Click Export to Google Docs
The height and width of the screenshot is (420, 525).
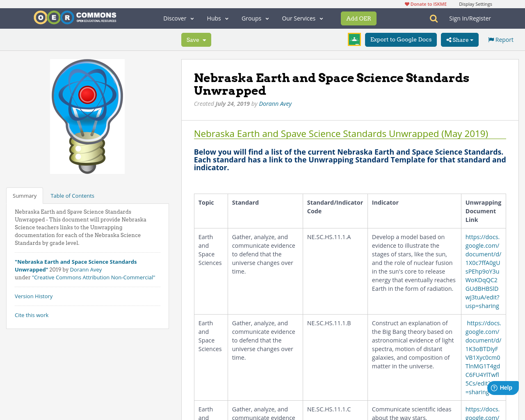pos(401,40)
